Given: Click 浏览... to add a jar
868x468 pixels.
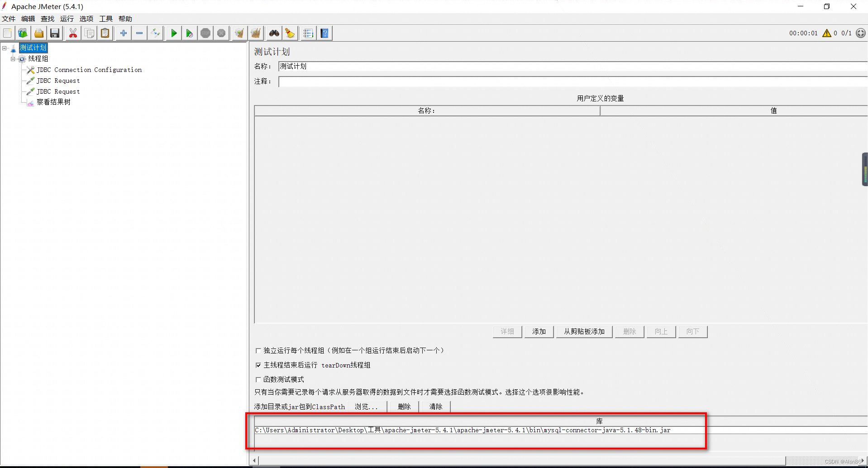Looking at the screenshot, I should [x=367, y=406].
